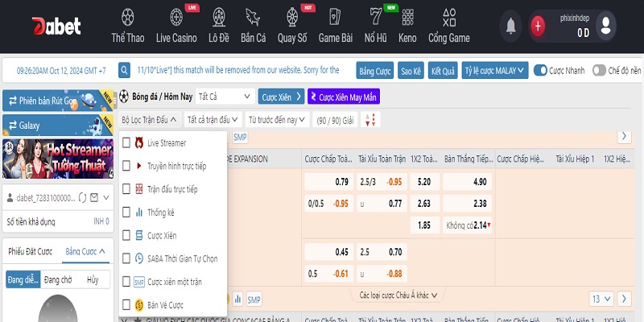Collapse the Bộ Lọc Trận Đấu filter
The width and height of the screenshot is (644, 322).
(x=149, y=120)
